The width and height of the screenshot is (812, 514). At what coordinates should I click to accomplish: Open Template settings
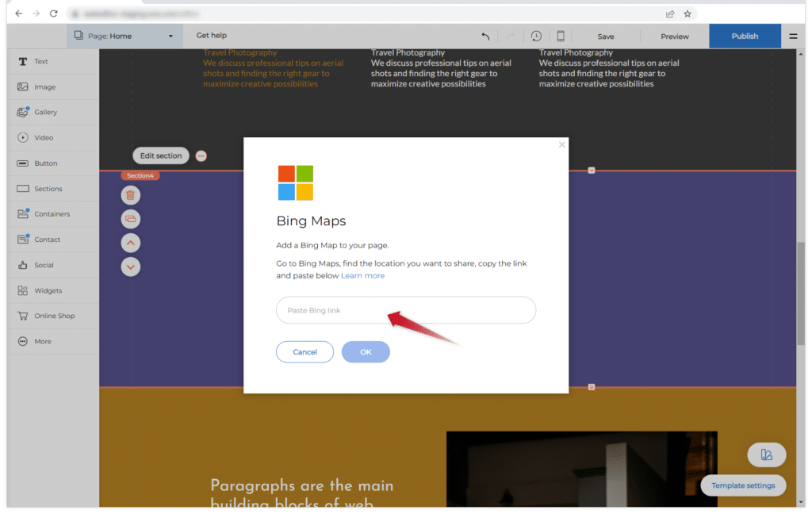point(743,485)
